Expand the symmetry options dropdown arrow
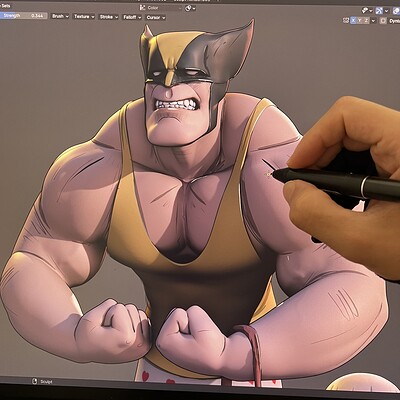 (373, 21)
